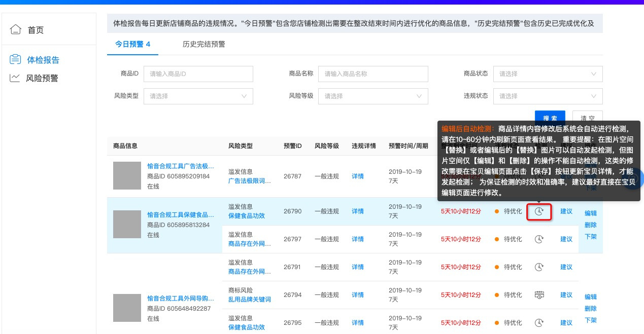Viewport: 644px width, 334px height.
Task: Open the 风险等级 dropdown
Action: pyautogui.click(x=373, y=96)
